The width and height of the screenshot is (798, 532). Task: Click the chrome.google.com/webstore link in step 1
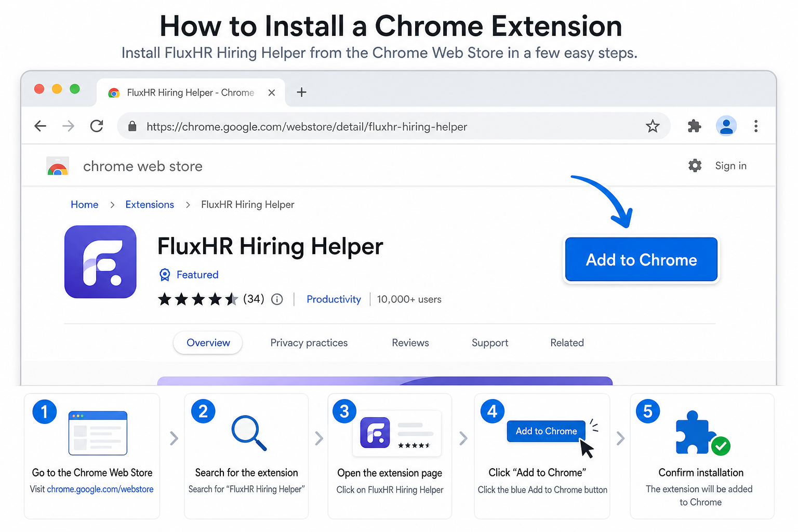tap(100, 489)
